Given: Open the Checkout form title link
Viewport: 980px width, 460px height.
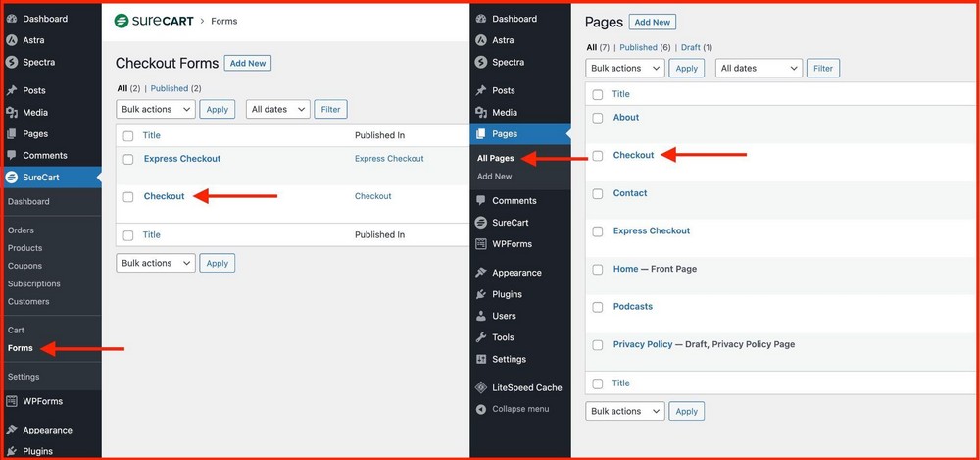Looking at the screenshot, I should [x=165, y=196].
